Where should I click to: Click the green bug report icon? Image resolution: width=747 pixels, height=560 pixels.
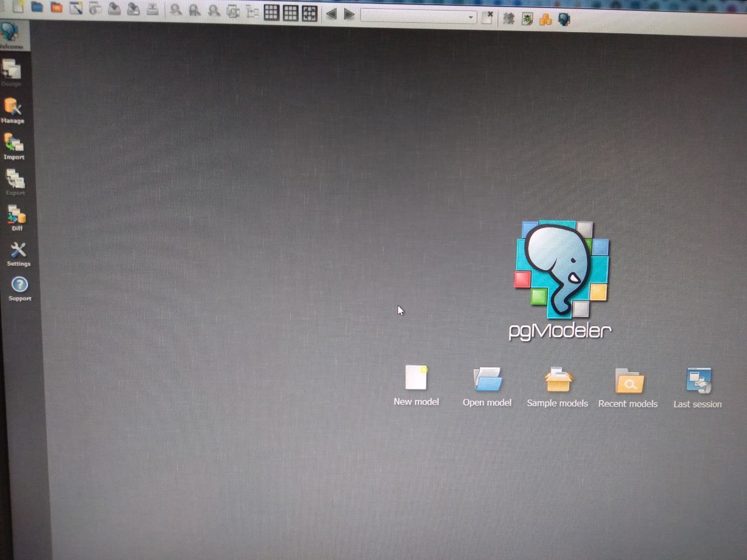[x=527, y=19]
